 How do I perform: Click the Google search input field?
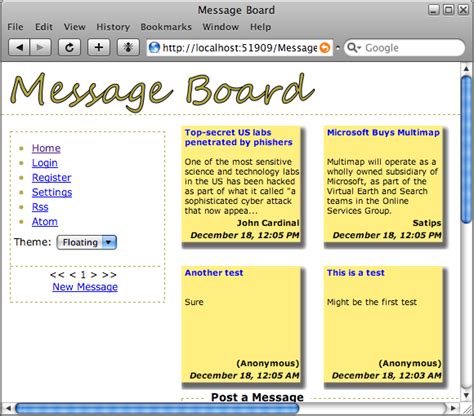click(413, 48)
